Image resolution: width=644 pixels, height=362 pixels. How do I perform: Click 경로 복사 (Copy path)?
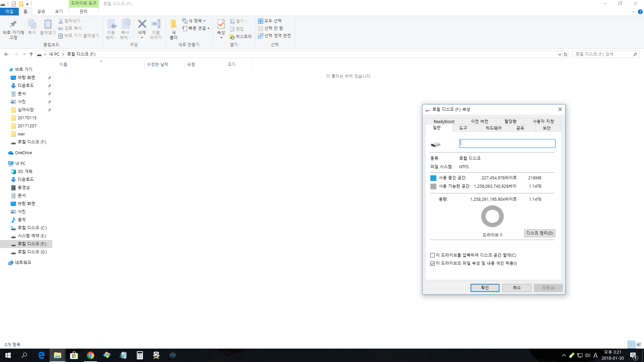point(70,28)
